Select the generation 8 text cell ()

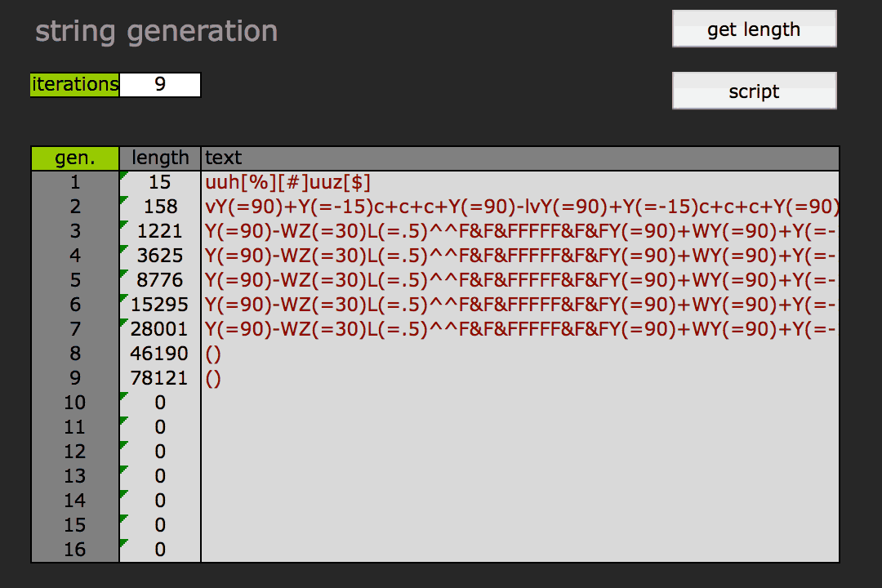tap(214, 354)
